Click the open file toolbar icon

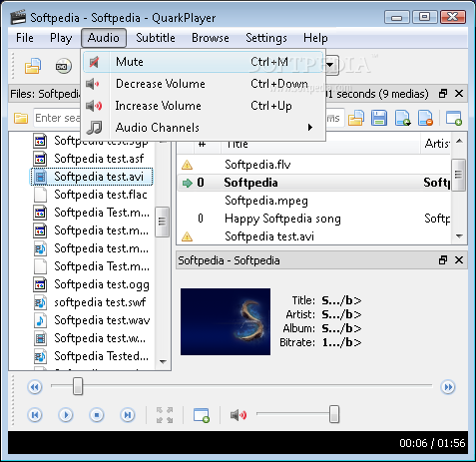[x=33, y=66]
